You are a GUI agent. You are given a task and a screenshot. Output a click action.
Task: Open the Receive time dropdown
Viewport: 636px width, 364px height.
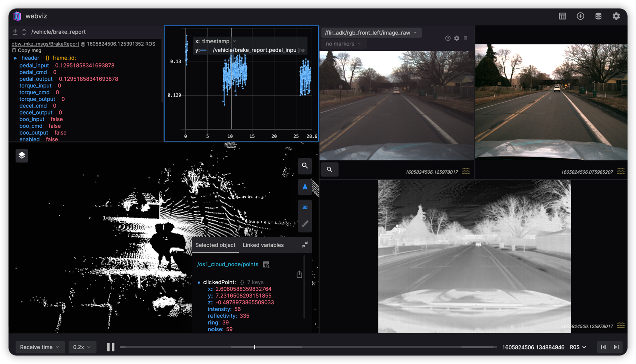39,347
